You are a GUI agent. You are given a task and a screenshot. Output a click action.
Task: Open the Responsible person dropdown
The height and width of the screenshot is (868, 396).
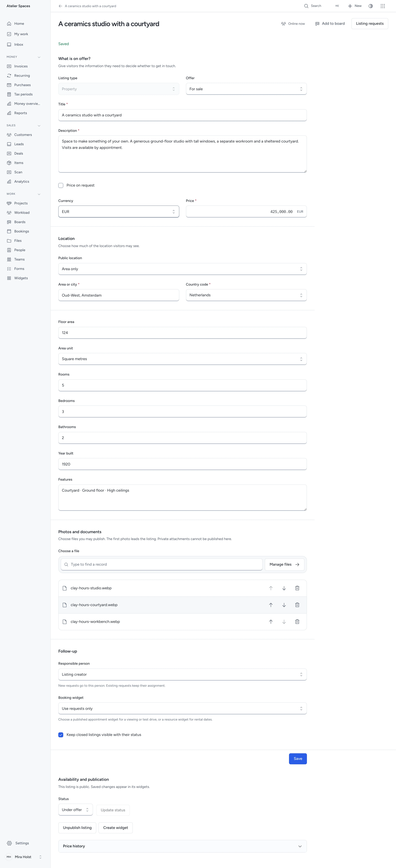click(182, 674)
